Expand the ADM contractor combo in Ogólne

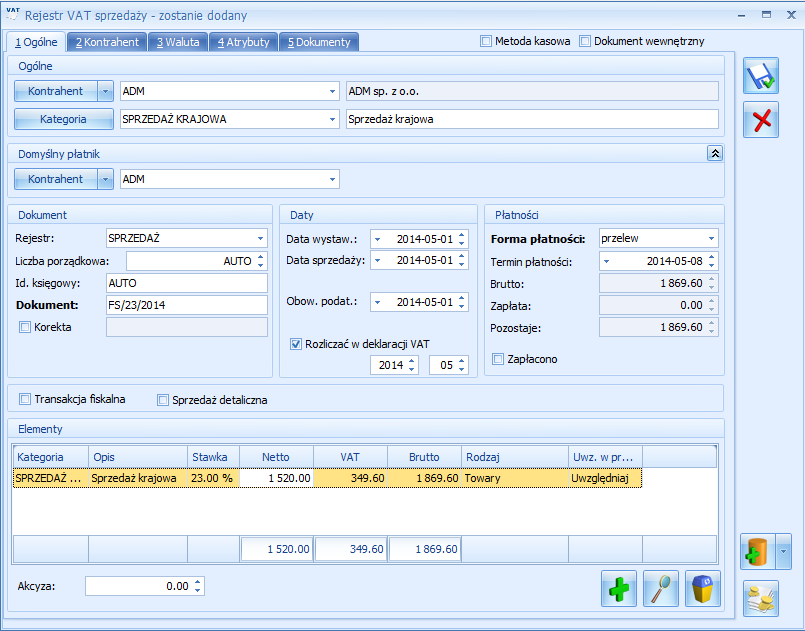coord(332,91)
